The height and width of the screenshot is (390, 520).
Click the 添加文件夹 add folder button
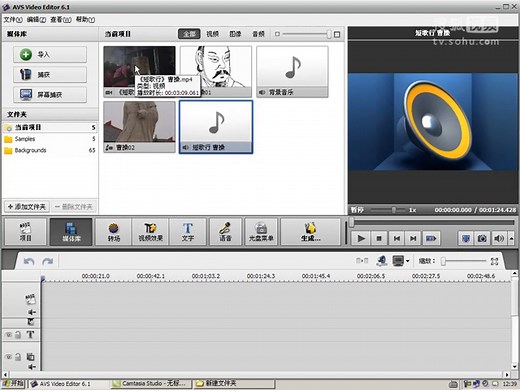(27, 207)
